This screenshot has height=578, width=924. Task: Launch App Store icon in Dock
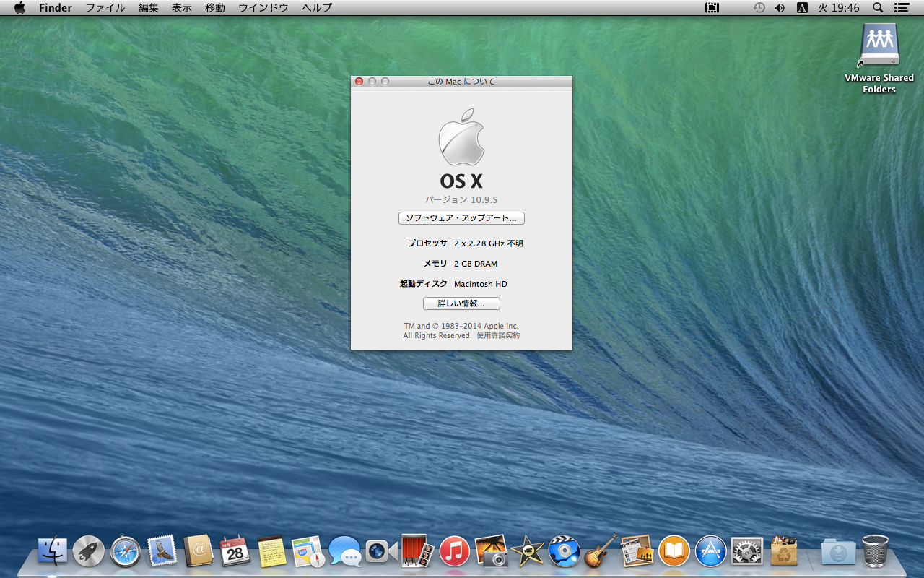710,552
